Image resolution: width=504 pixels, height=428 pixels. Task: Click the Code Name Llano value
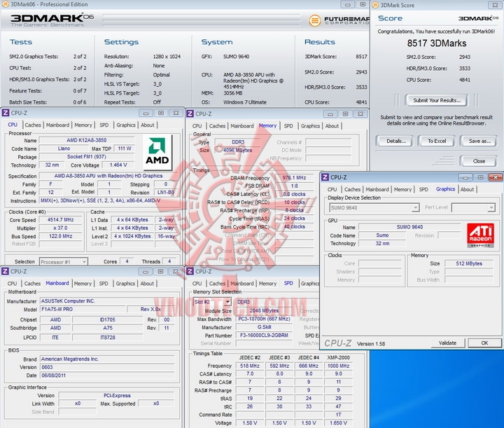(x=64, y=149)
